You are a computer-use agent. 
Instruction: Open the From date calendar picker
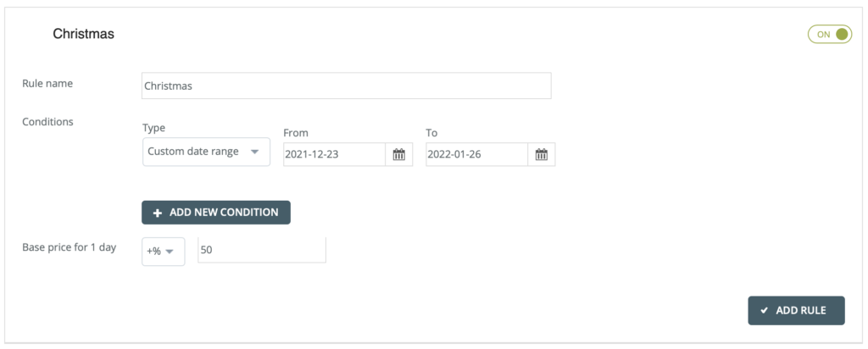tap(399, 154)
